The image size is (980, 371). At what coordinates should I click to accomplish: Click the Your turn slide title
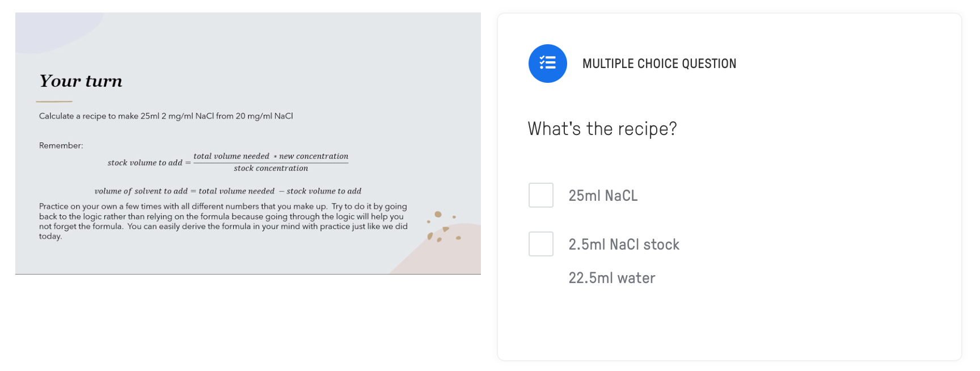(81, 82)
